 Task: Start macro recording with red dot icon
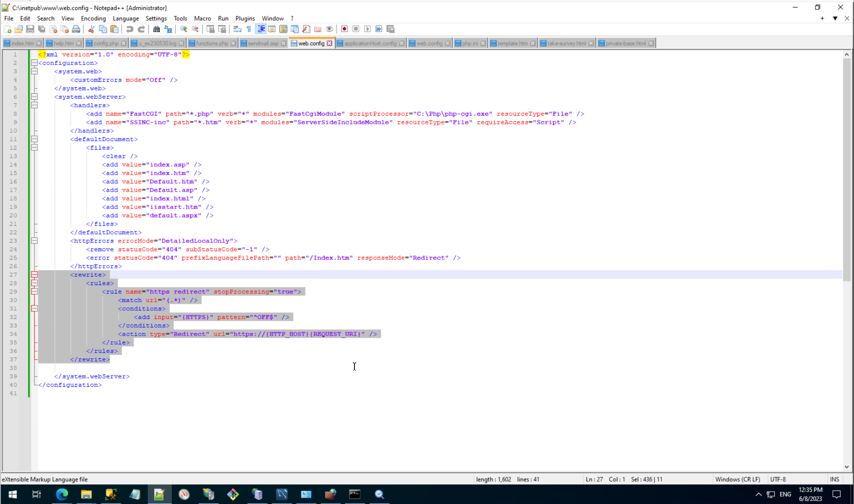[344, 29]
